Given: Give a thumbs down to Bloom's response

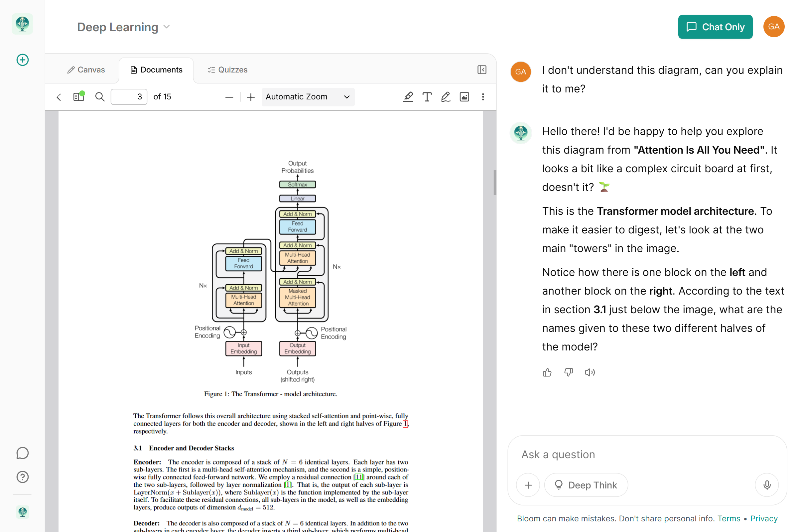Looking at the screenshot, I should pyautogui.click(x=568, y=372).
